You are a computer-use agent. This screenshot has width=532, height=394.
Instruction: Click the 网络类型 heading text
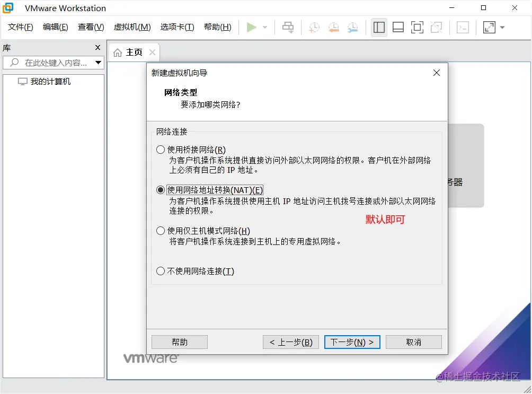pyautogui.click(x=181, y=92)
